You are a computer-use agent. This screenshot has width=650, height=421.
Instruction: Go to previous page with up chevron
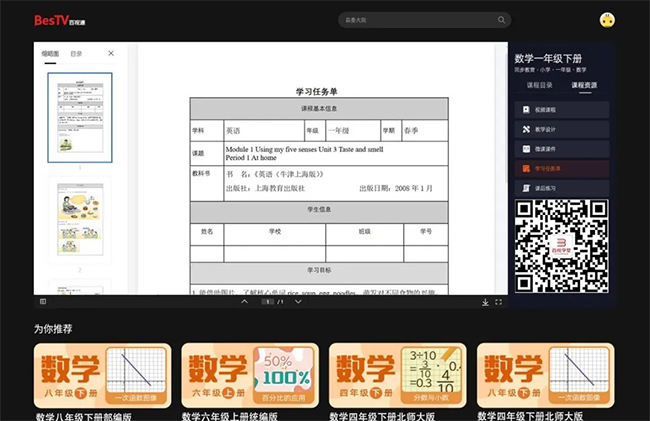[x=245, y=302]
